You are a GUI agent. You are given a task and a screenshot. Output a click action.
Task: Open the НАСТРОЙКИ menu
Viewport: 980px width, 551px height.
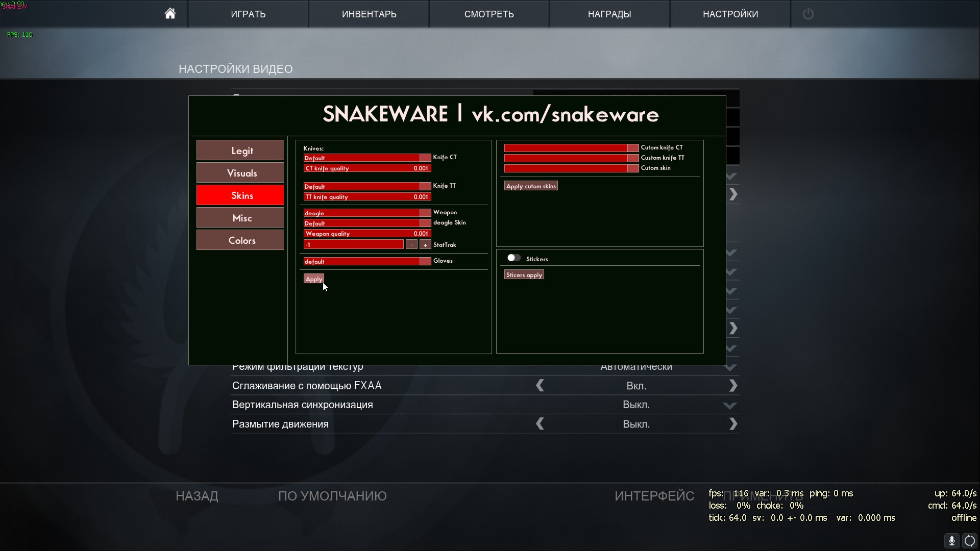click(730, 14)
